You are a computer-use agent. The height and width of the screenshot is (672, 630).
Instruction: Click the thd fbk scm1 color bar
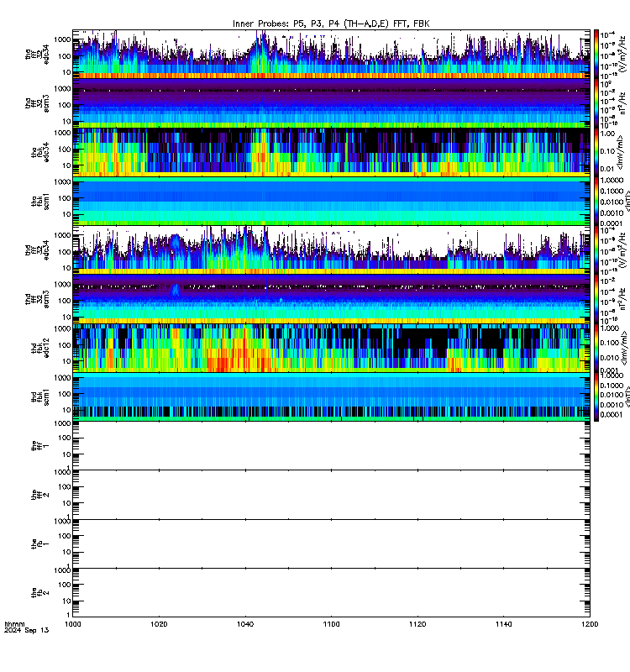(x=596, y=397)
